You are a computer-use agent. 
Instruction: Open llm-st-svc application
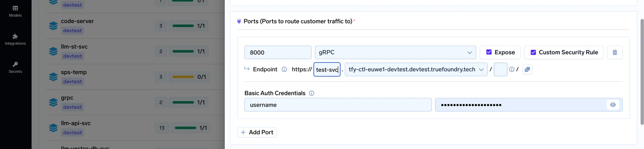click(74, 47)
